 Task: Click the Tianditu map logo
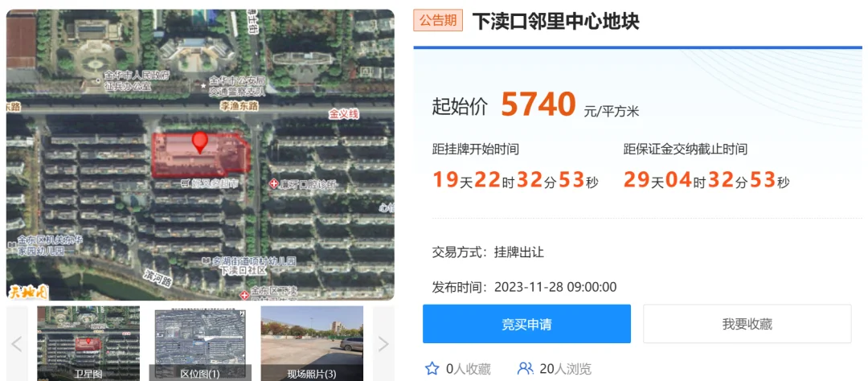coord(27,291)
